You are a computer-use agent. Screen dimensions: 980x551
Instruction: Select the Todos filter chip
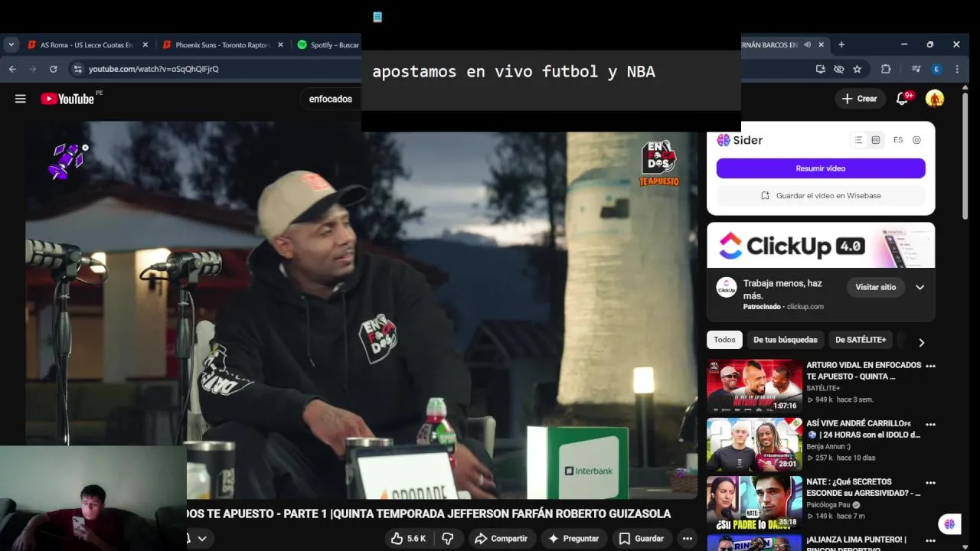point(724,340)
